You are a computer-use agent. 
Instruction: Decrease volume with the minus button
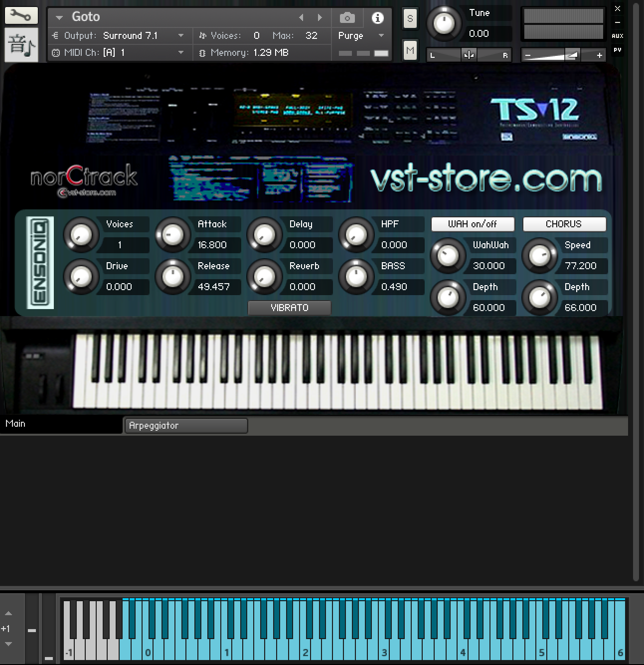point(528,55)
